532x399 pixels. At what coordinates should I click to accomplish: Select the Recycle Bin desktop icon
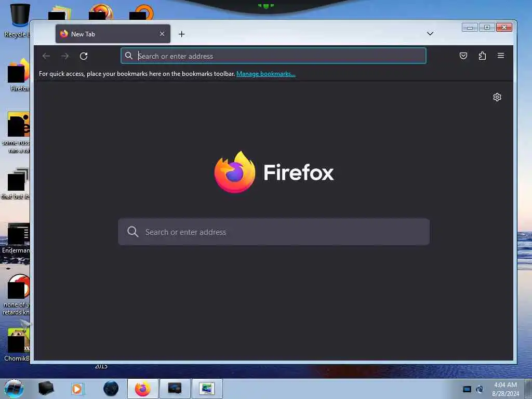[17, 20]
